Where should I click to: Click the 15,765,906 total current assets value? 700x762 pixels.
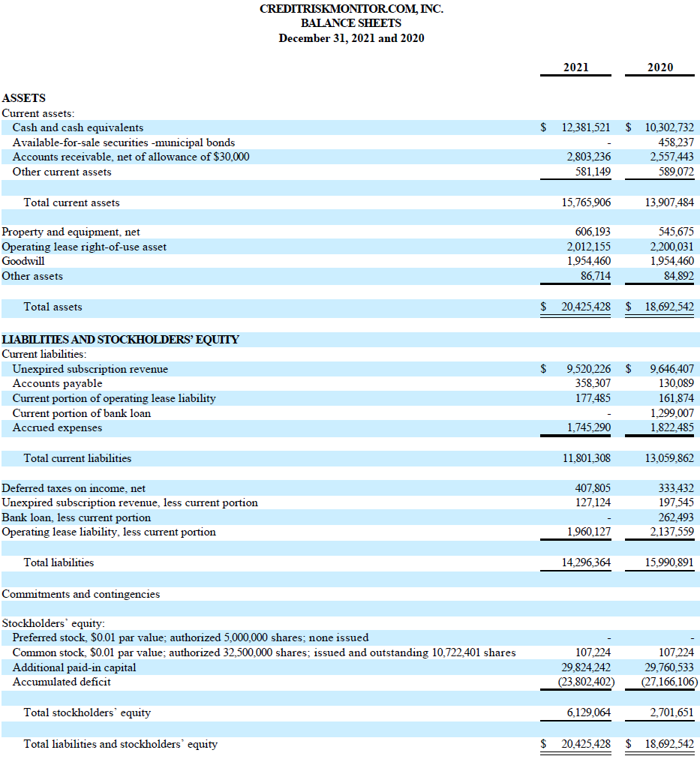coord(586,202)
